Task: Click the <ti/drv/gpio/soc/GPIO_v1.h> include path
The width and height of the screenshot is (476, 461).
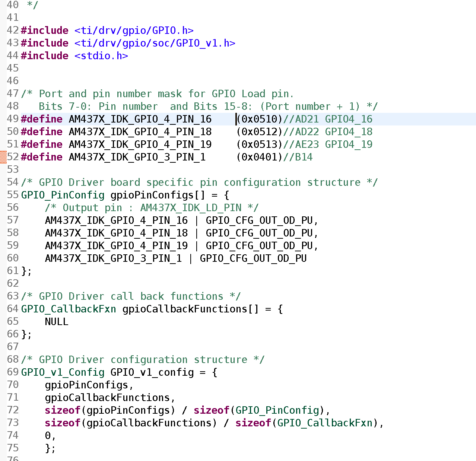Action: click(155, 43)
